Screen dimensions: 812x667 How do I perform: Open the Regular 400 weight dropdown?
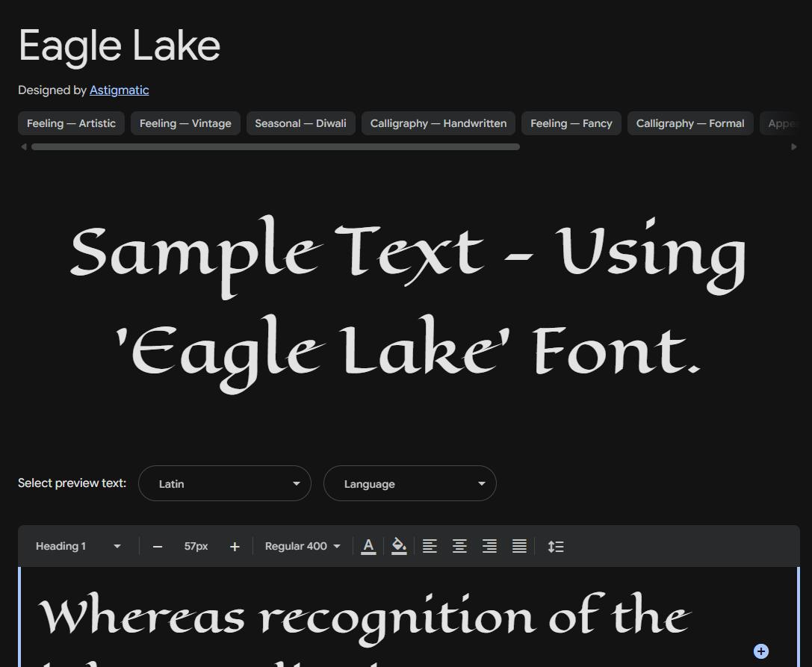pyautogui.click(x=303, y=546)
